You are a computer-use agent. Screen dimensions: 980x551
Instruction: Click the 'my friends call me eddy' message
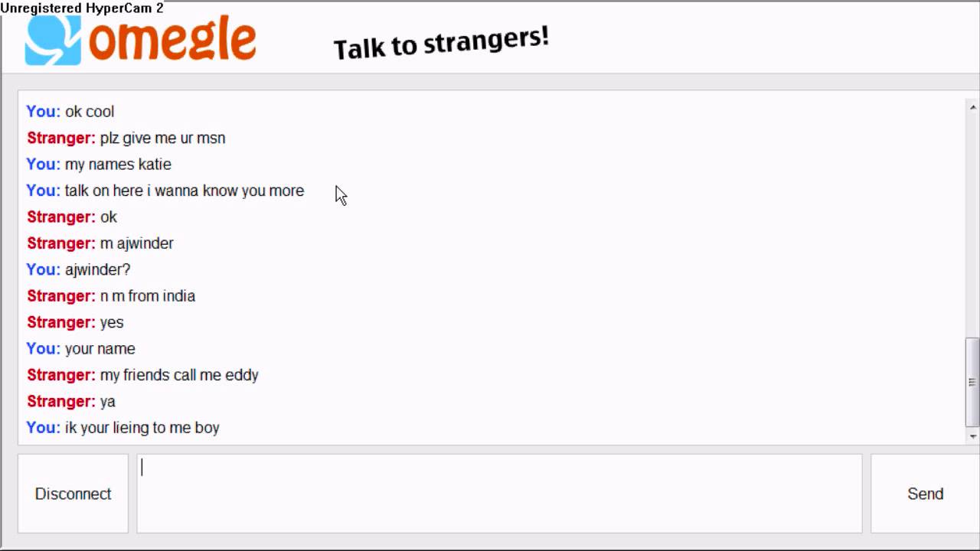pyautogui.click(x=179, y=375)
